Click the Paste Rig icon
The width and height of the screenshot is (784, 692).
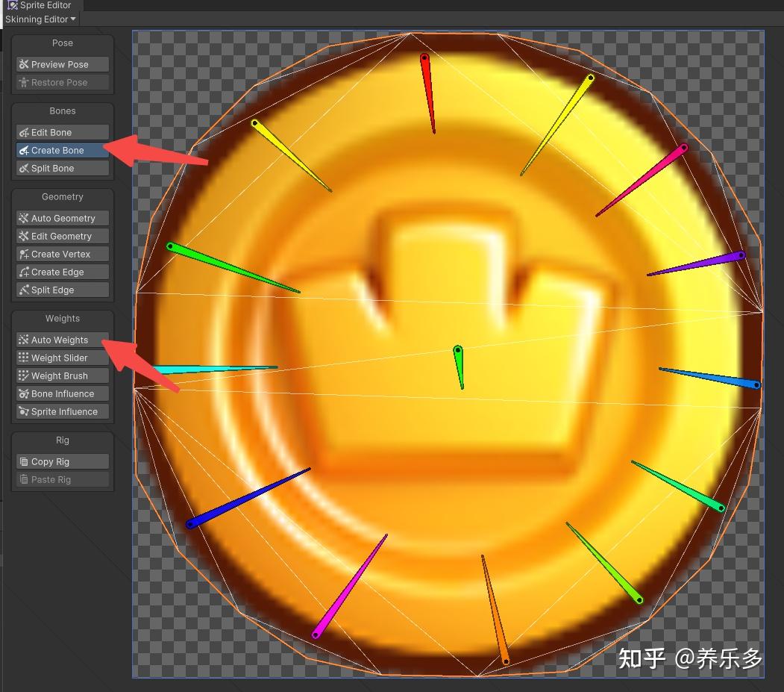(24, 479)
